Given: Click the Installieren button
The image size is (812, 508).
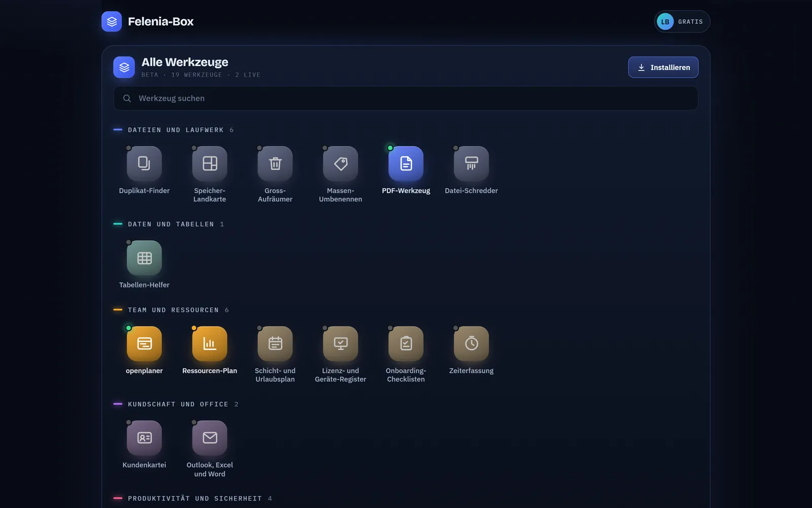Looking at the screenshot, I should coord(663,67).
